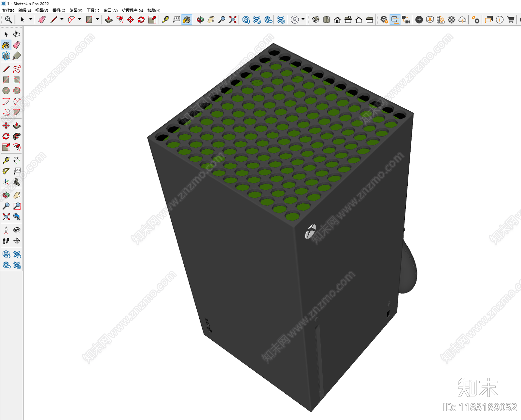The width and height of the screenshot is (521, 420).
Task: Select the 3D Text tool in left toolbar
Action: tap(17, 182)
